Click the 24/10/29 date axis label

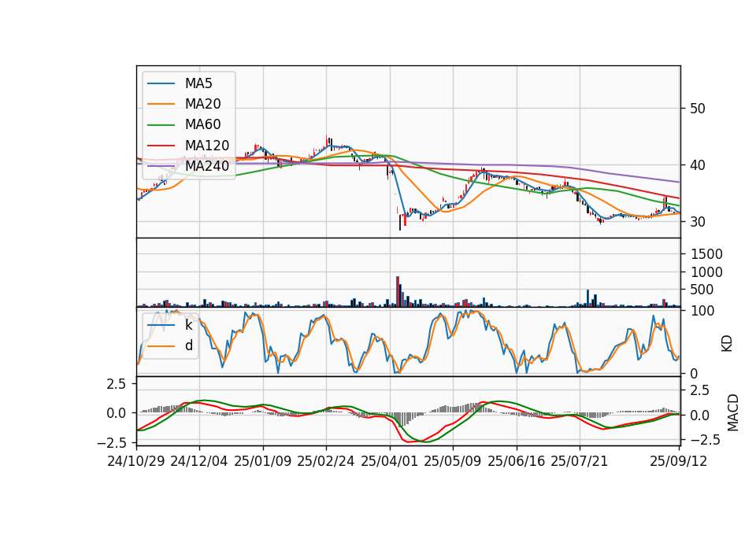pos(136,462)
